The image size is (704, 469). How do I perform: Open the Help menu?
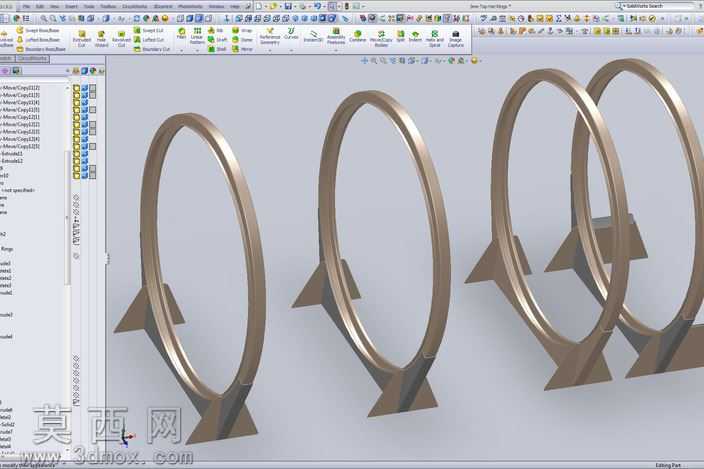pos(234,7)
